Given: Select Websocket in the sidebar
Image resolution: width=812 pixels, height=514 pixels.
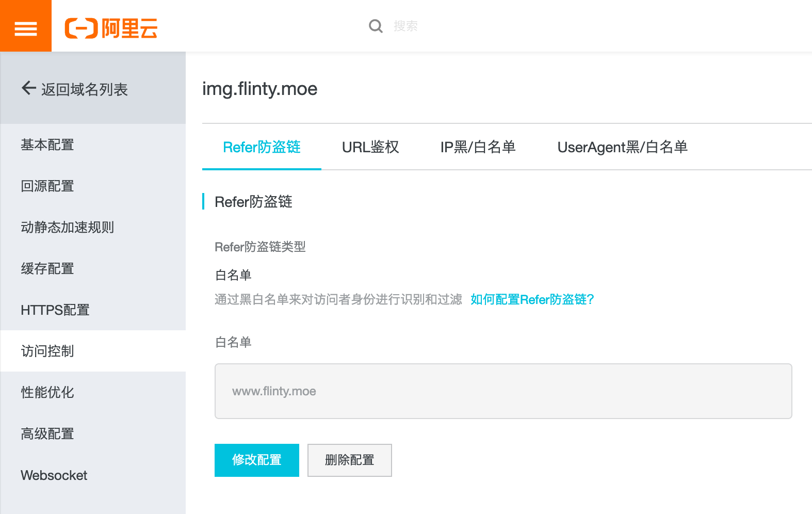Looking at the screenshot, I should coord(54,475).
